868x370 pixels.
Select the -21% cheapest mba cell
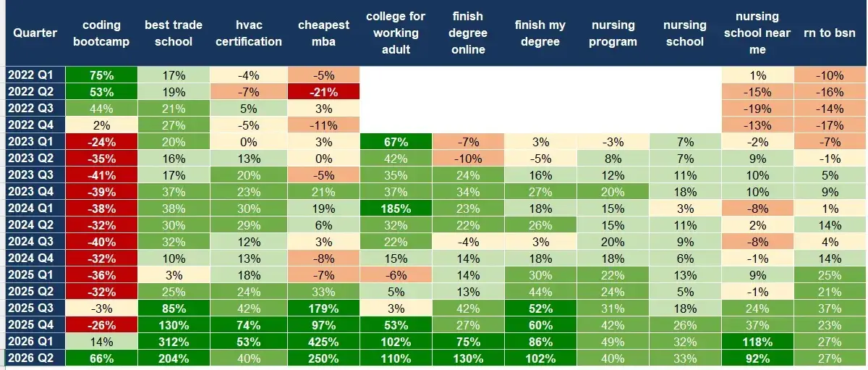(x=323, y=92)
